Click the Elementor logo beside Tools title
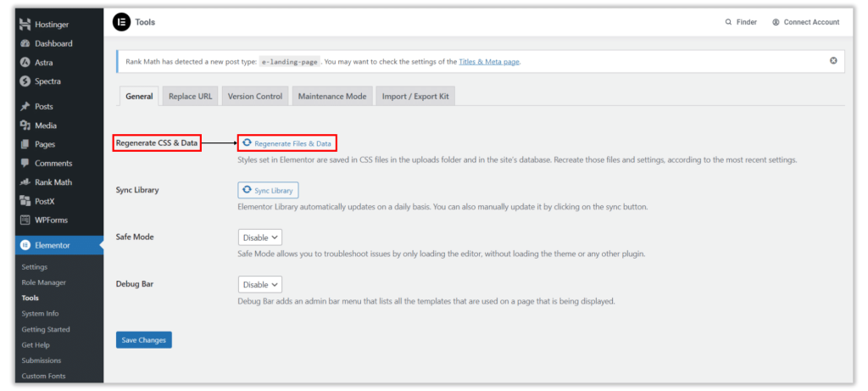This screenshot has height=391, width=868. tap(120, 22)
